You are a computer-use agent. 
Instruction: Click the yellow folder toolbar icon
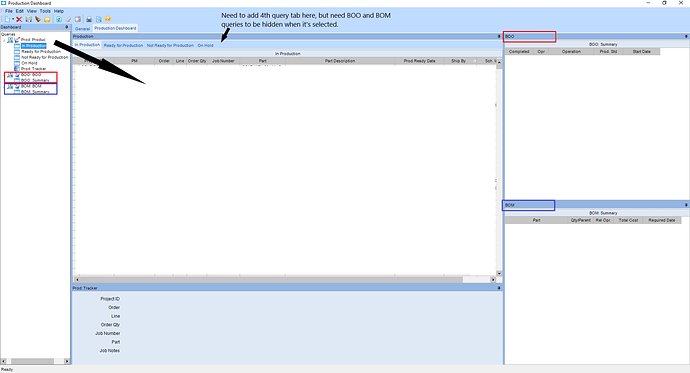tap(47, 19)
